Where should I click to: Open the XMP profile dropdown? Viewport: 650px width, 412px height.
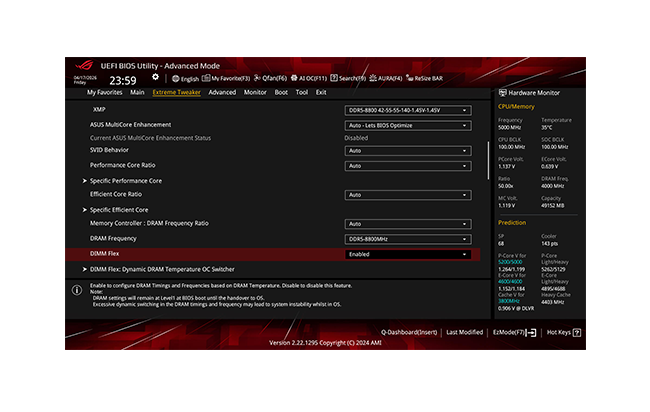click(x=408, y=110)
